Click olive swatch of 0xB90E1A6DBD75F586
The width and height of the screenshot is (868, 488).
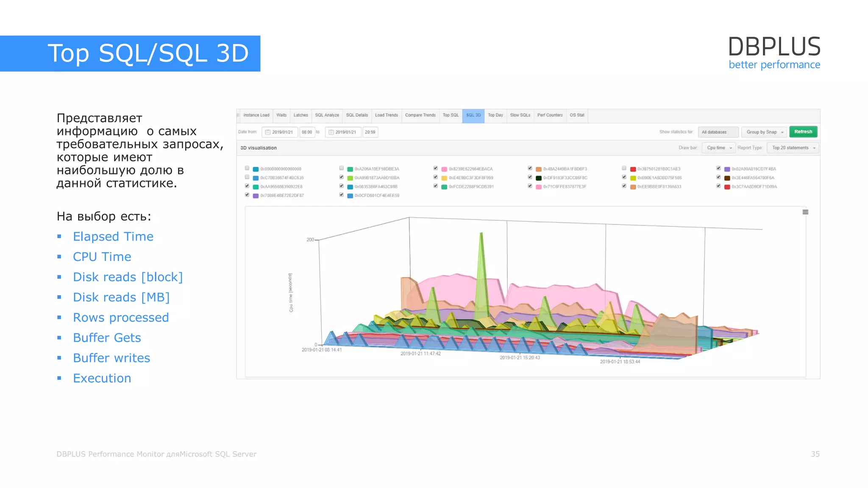(633, 178)
